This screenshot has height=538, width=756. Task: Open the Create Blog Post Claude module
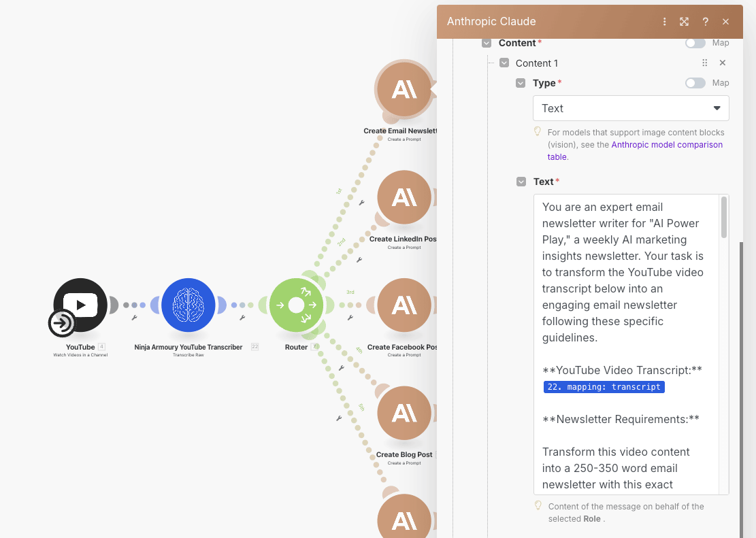pos(404,413)
